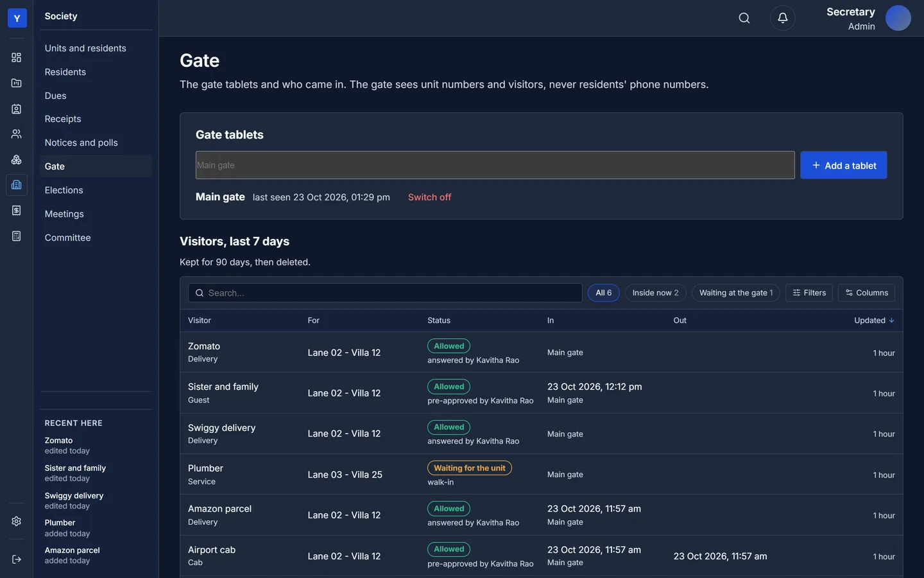Show visitors Waiting at the gate

(x=736, y=293)
